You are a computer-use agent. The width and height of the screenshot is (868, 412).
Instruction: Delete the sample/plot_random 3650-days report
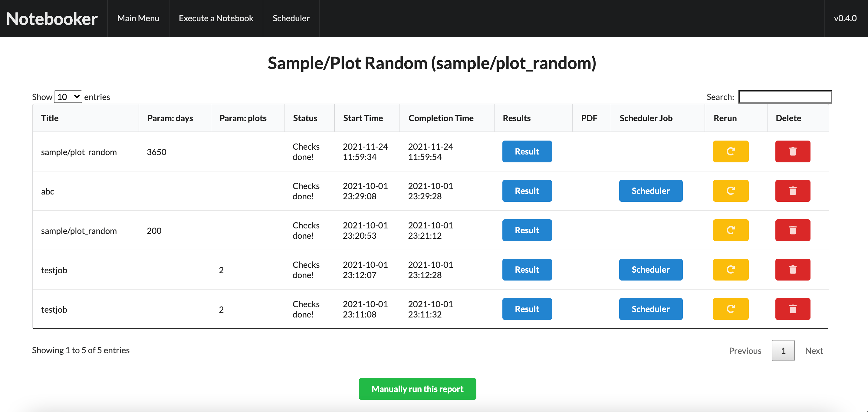point(793,151)
